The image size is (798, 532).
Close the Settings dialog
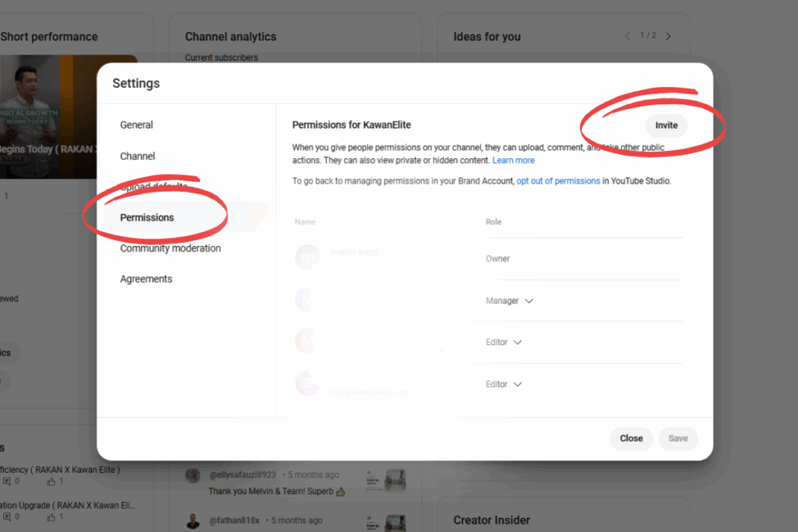631,439
